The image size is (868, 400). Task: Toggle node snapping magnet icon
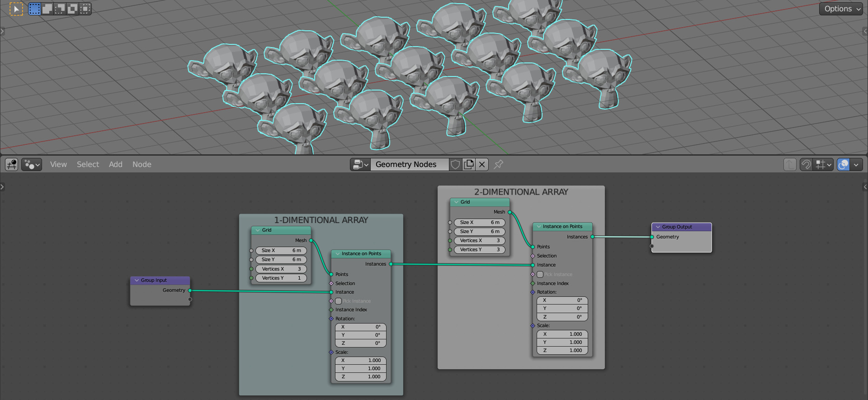806,164
